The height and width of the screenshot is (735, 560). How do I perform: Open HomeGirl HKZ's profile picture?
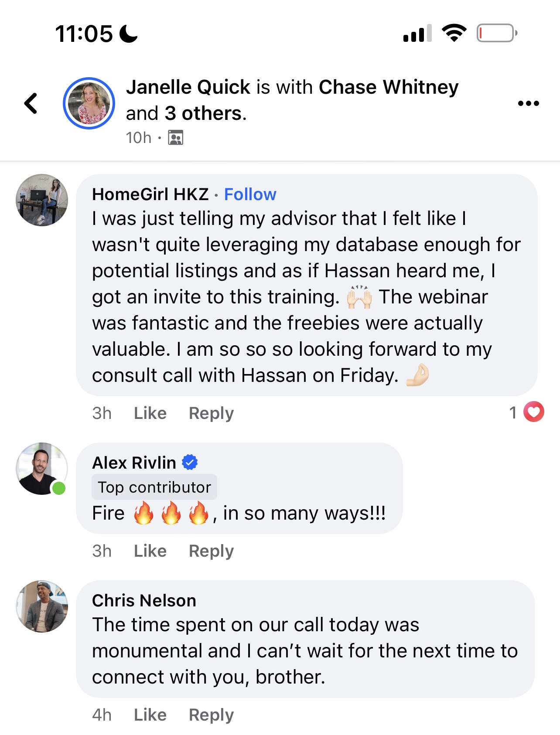pyautogui.click(x=42, y=200)
